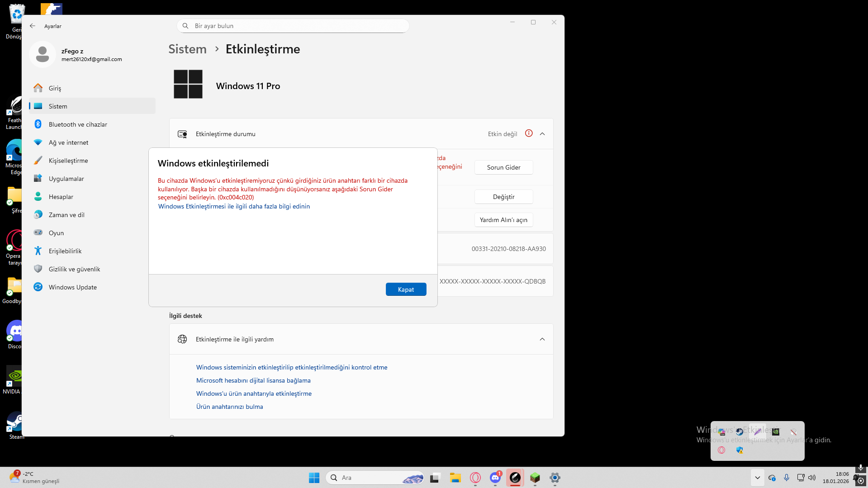Open the weather widget showing -2°C

tap(34, 478)
